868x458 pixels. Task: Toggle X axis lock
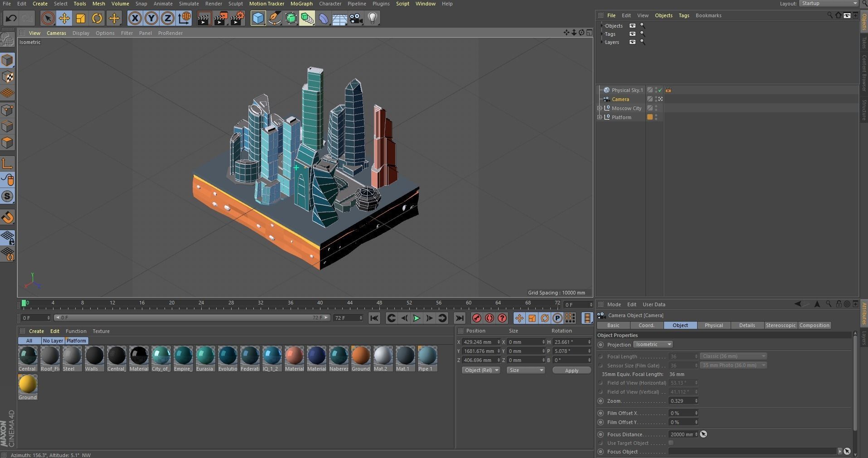click(135, 19)
